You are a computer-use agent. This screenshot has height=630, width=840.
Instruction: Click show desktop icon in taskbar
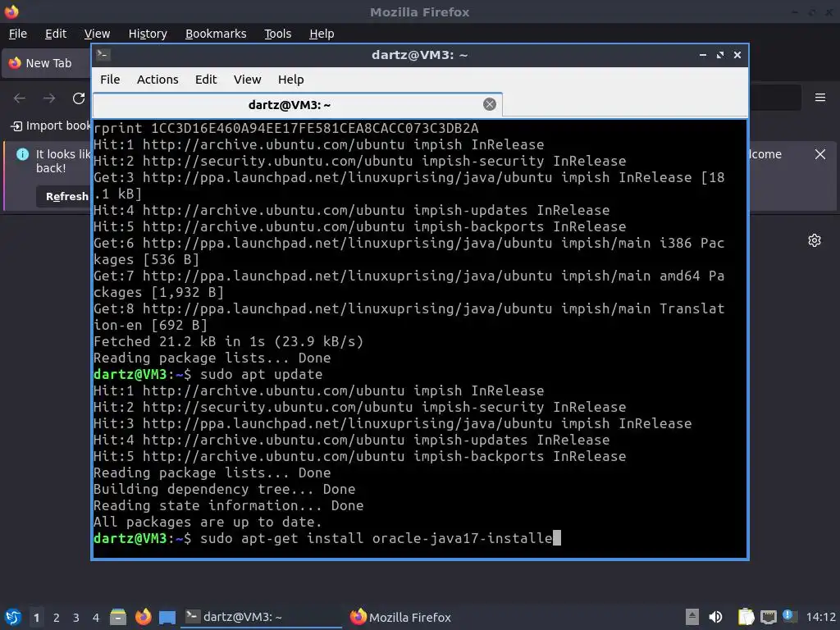(167, 617)
